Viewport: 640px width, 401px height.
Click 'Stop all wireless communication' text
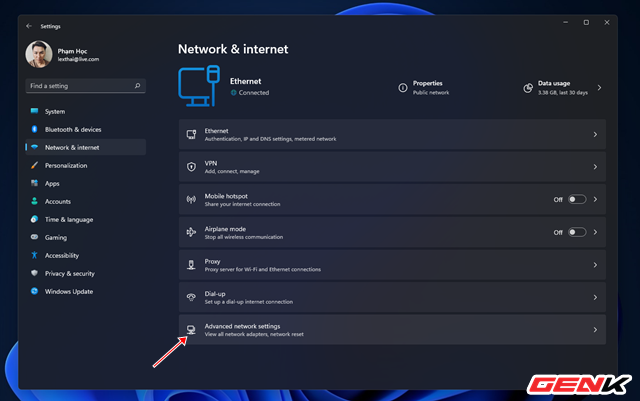(x=244, y=237)
